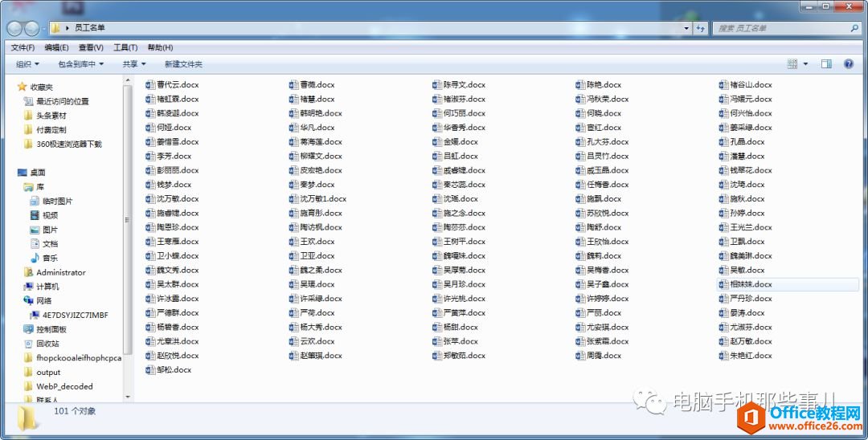Toggle the preview pane icon

point(826,64)
